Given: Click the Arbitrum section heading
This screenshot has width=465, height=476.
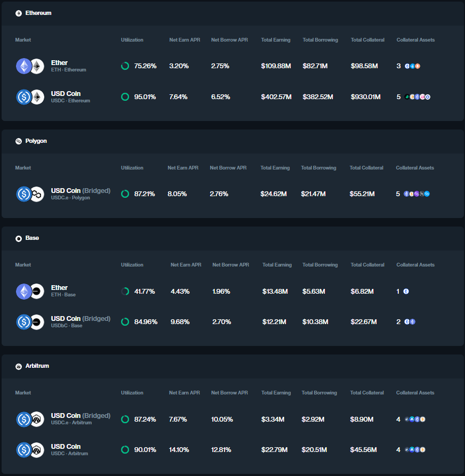Looking at the screenshot, I should pyautogui.click(x=37, y=366).
